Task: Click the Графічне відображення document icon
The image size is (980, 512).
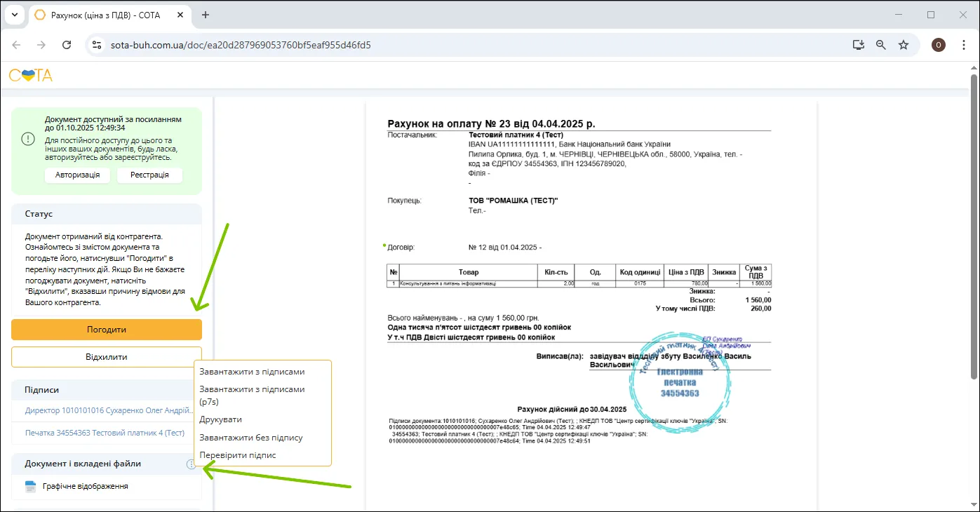Action: point(30,486)
